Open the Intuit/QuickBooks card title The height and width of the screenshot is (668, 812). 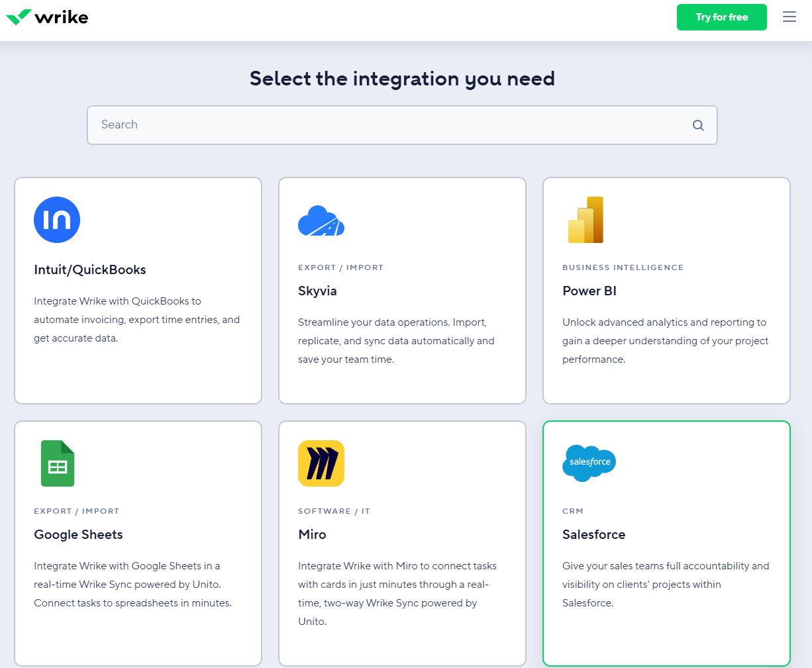tap(90, 269)
